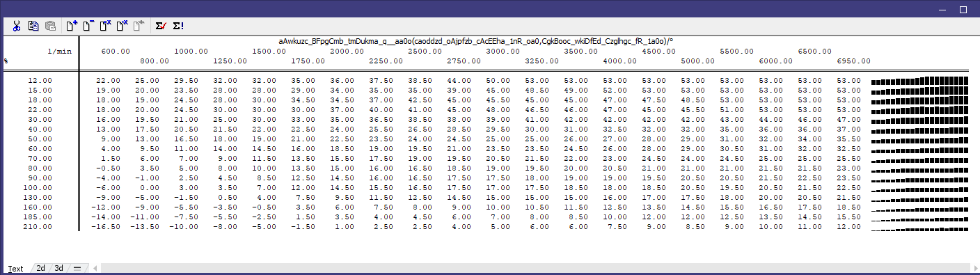Click the cell with value -8.00

coord(225,227)
